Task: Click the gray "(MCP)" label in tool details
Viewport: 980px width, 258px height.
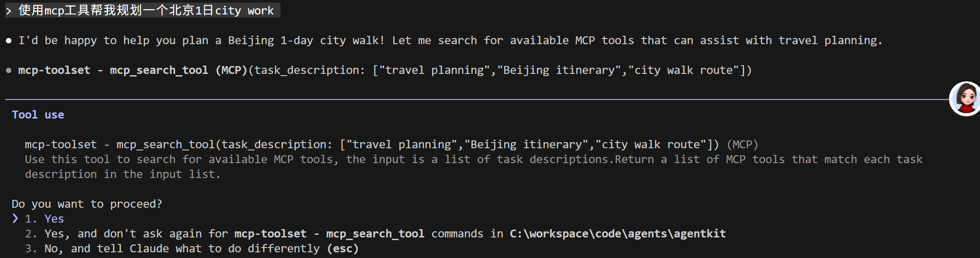Action: point(742,144)
